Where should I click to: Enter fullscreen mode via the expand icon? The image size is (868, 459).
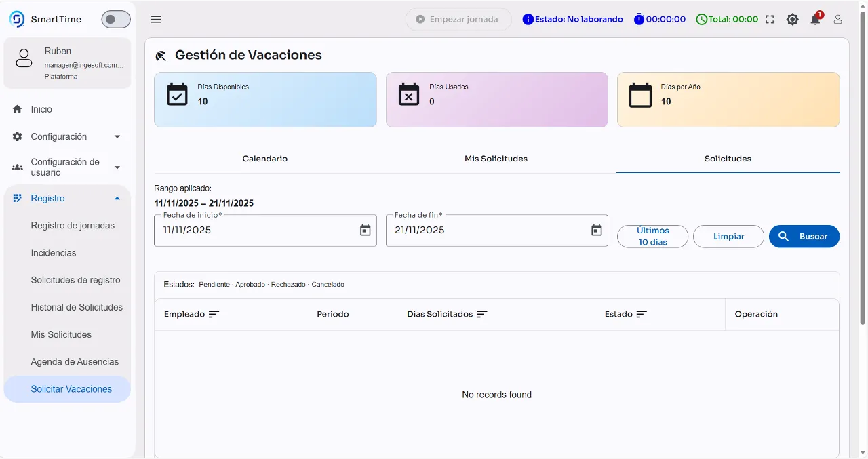pos(770,20)
